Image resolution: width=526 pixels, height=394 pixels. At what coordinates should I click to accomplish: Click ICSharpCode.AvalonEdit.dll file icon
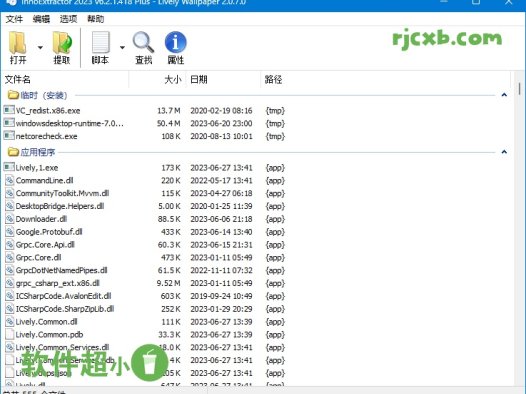(10, 296)
